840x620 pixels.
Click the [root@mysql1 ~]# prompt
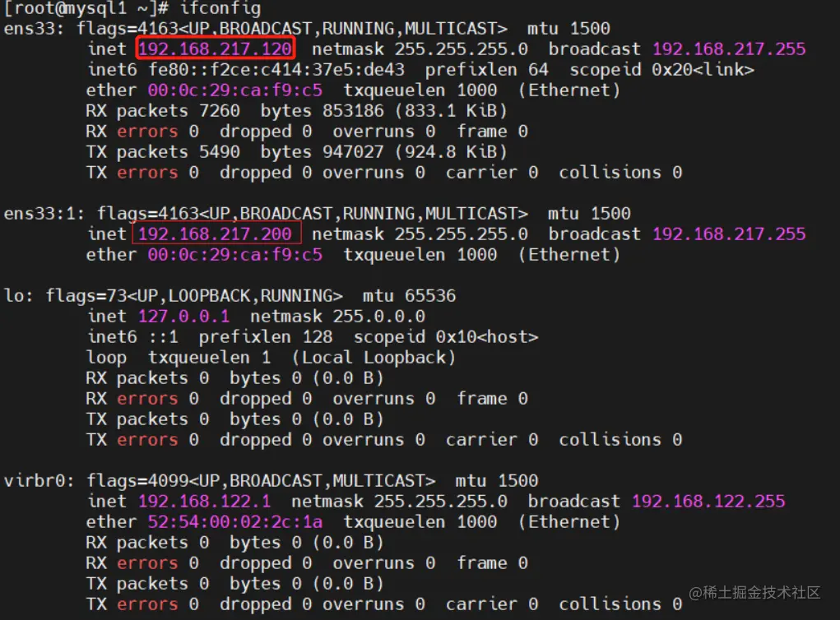[86, 8]
